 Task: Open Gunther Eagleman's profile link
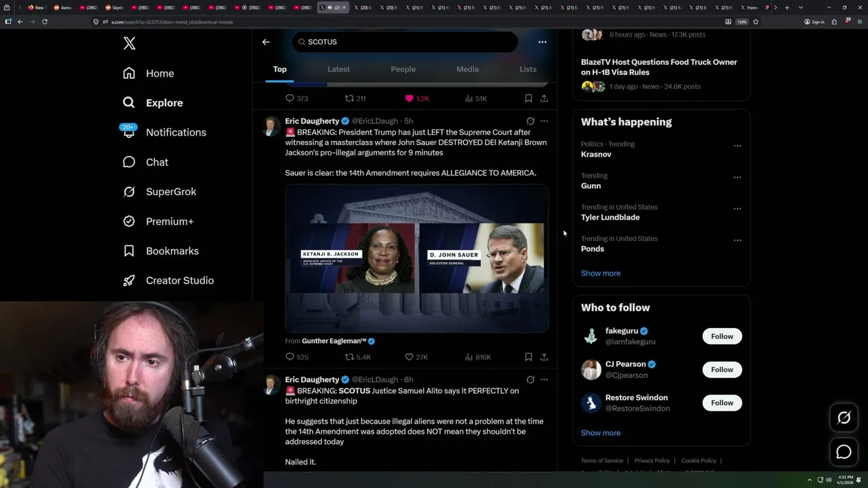point(338,341)
